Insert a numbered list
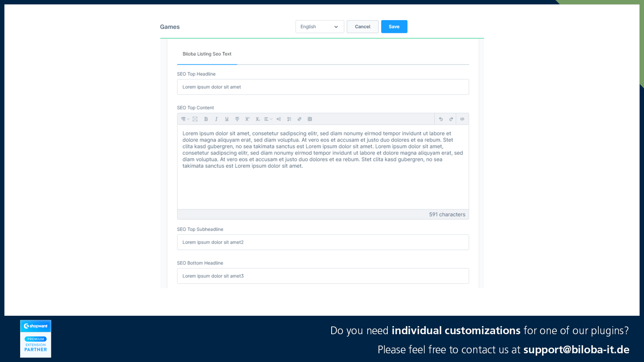 pyautogui.click(x=289, y=119)
